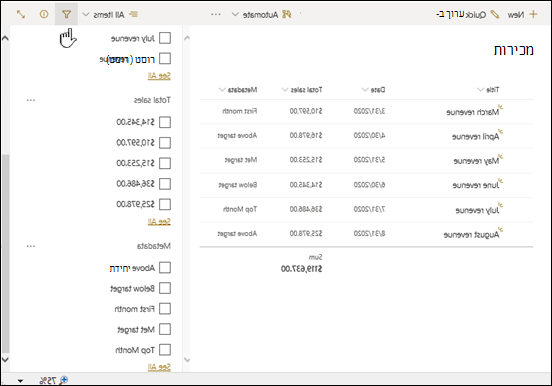Click the Sum total $119,637.00
Viewport: 552px width, 386px height.
[x=301, y=269]
